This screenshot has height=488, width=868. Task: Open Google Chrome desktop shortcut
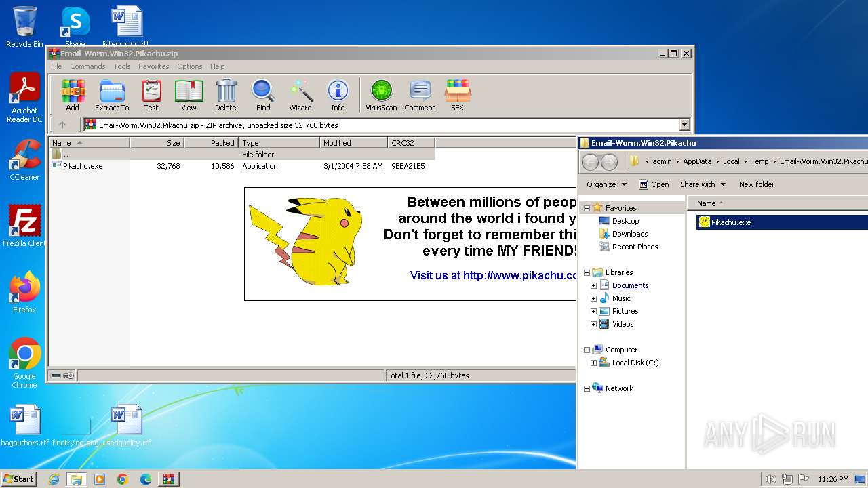pyautogui.click(x=24, y=363)
